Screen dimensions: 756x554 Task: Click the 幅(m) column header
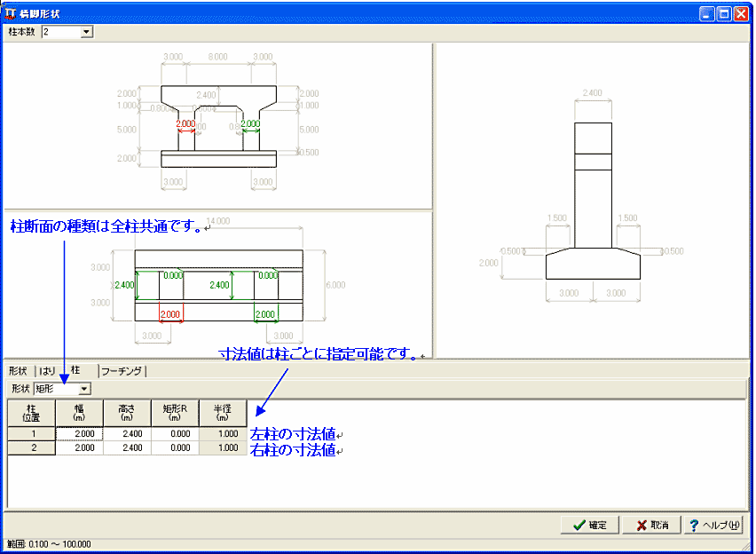[x=80, y=413]
